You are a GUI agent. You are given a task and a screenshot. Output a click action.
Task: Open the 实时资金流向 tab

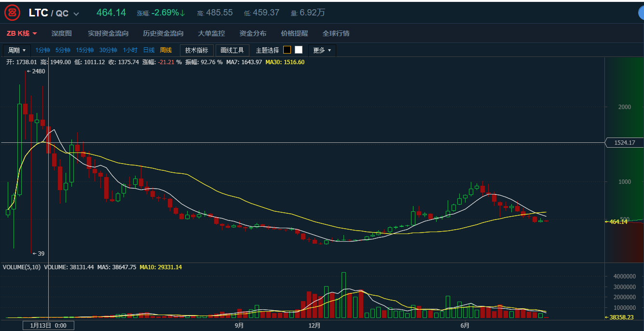pos(108,33)
